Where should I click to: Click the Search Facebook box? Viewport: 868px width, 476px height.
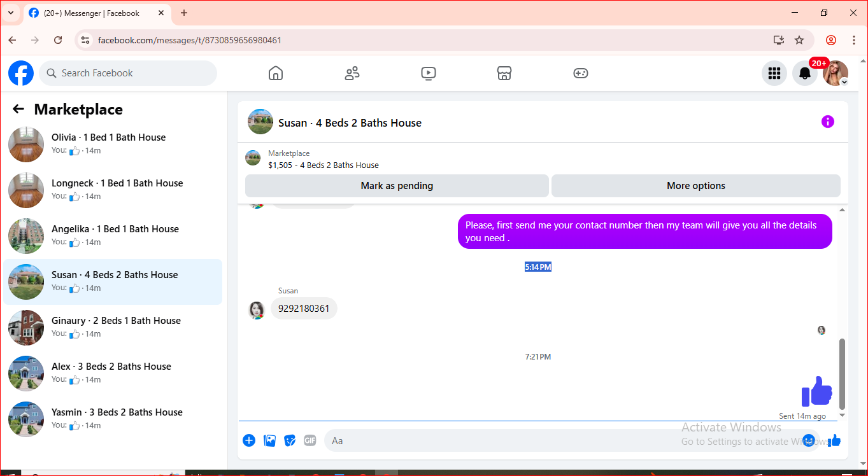pos(128,73)
